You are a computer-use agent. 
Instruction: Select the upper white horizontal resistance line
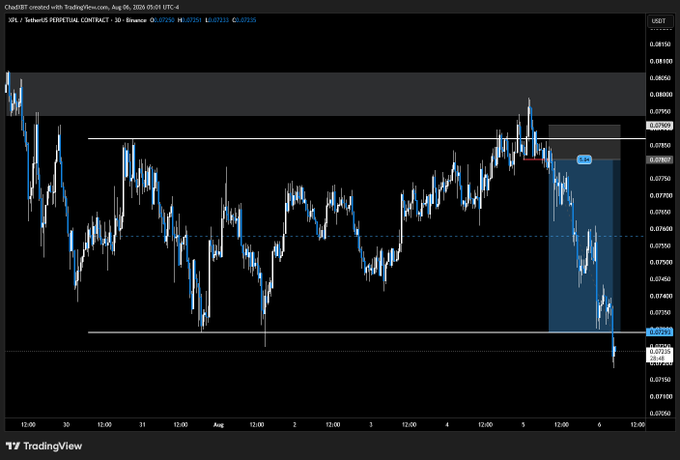tap(366, 139)
